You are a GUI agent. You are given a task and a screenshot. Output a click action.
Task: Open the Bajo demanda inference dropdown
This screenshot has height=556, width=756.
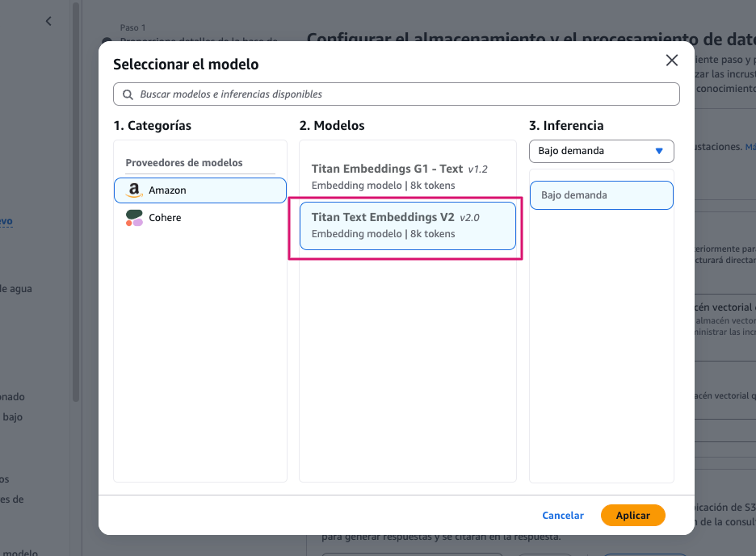point(601,151)
